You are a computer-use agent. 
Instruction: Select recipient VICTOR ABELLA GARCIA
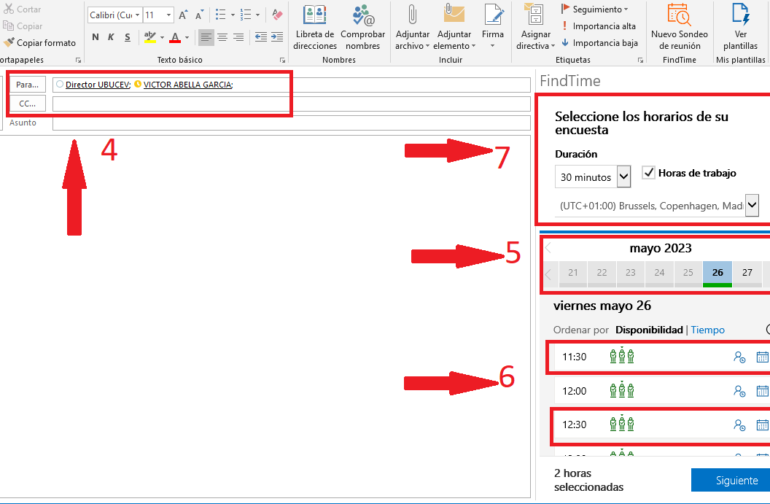pyautogui.click(x=188, y=84)
